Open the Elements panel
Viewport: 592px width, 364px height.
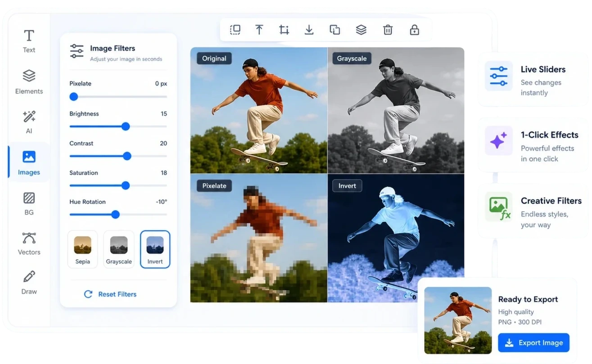click(29, 81)
